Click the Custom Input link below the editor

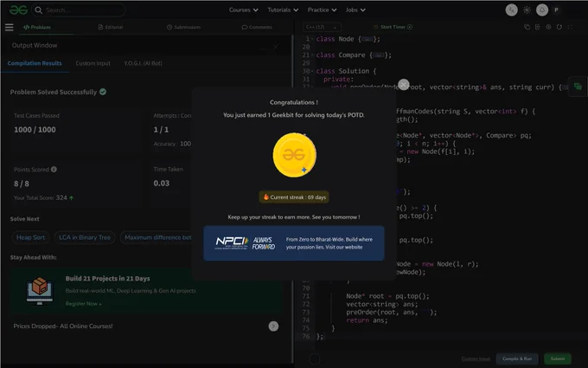point(476,359)
